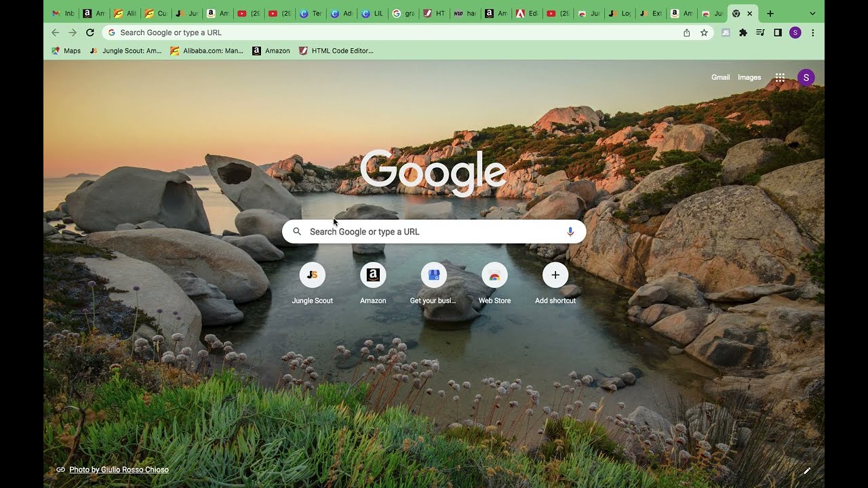Open the media controls icon in toolbar

pyautogui.click(x=761, y=33)
